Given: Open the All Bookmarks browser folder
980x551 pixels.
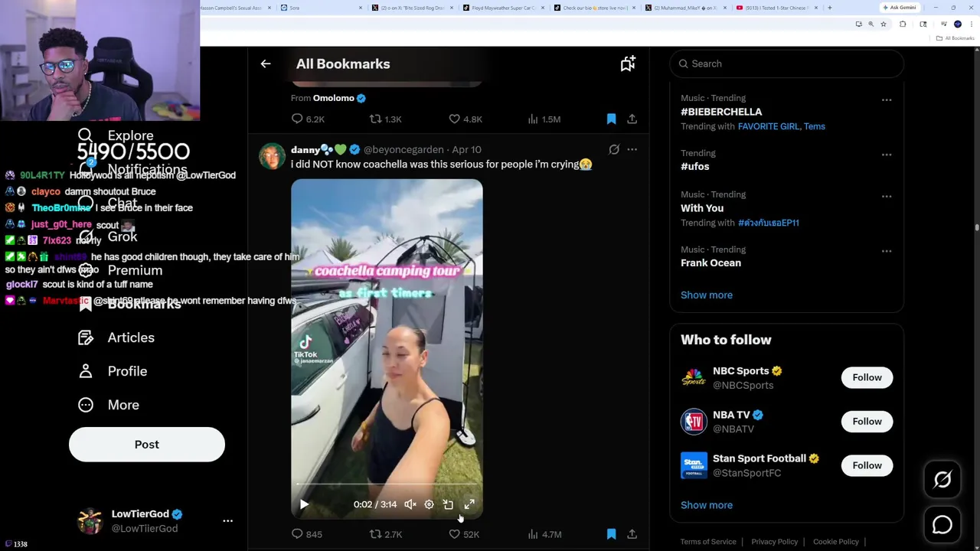Looking at the screenshot, I should [955, 38].
